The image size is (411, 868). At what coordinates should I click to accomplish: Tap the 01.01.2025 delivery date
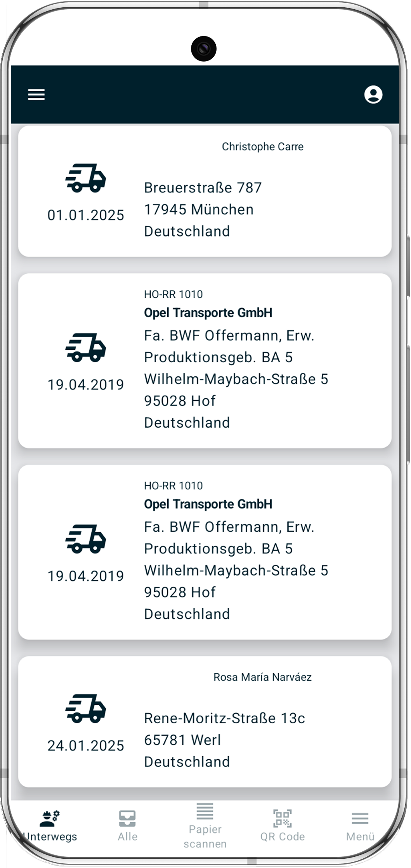[x=86, y=215]
